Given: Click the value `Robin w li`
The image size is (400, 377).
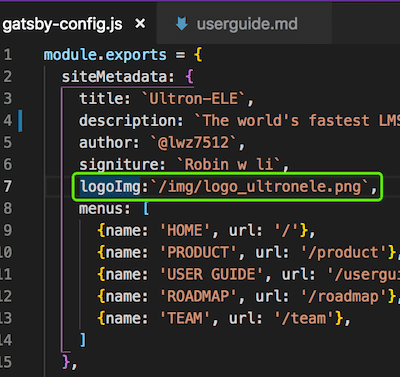Looking at the screenshot, I should pos(229,165).
